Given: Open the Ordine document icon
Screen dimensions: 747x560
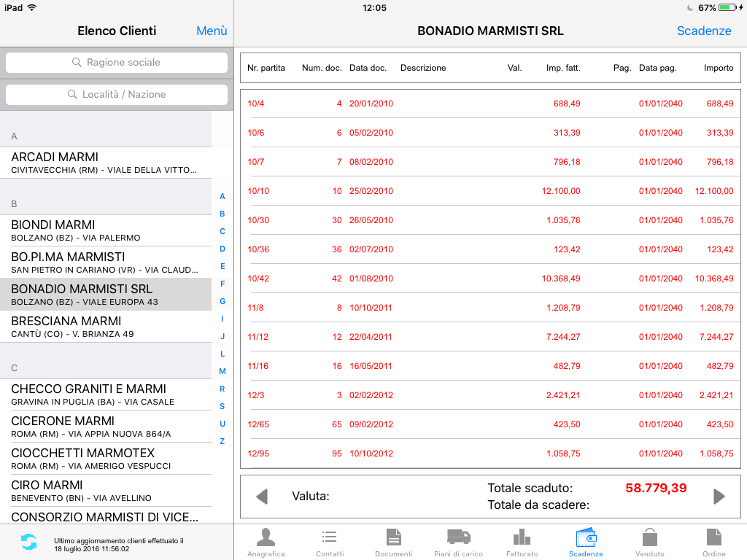Looking at the screenshot, I should 713,537.
